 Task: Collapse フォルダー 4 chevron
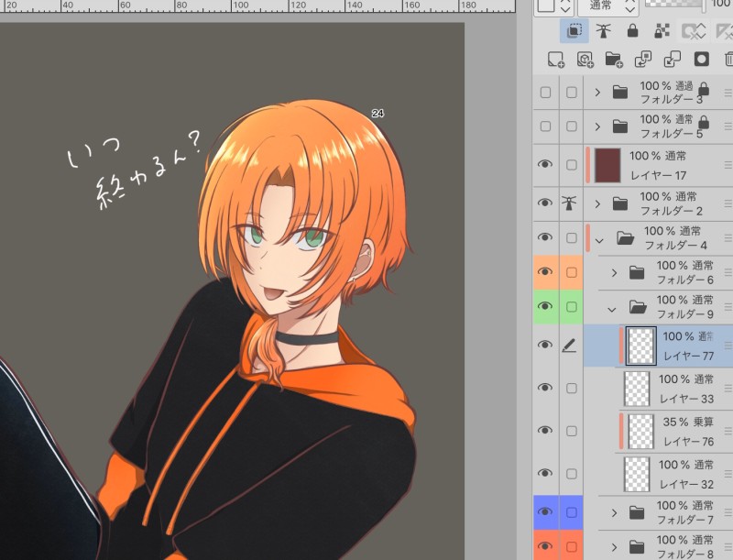click(599, 241)
